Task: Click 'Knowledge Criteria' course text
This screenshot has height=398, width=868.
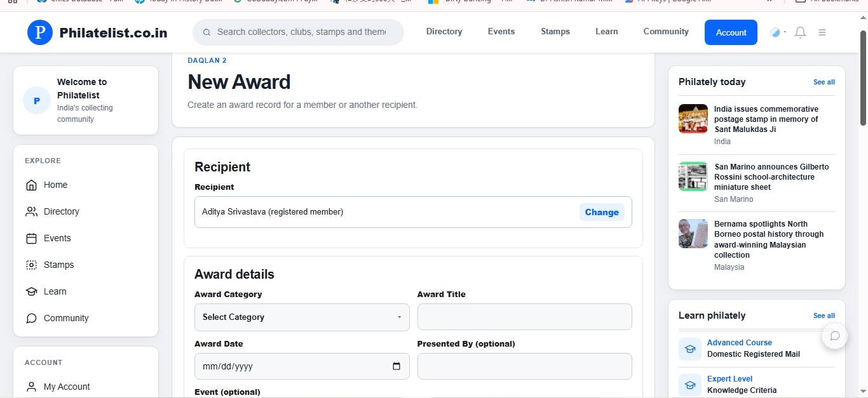Action: pyautogui.click(x=742, y=390)
